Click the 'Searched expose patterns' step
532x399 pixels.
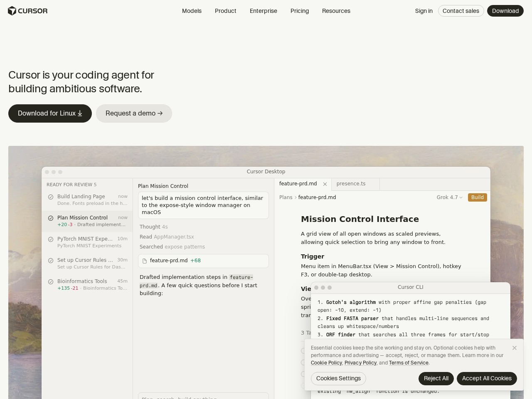(x=172, y=247)
